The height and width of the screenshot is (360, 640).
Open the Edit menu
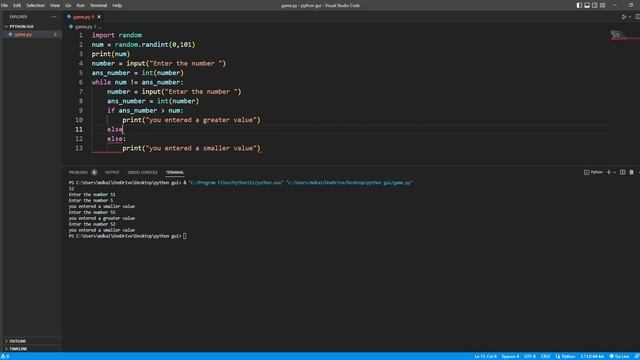tap(17, 5)
